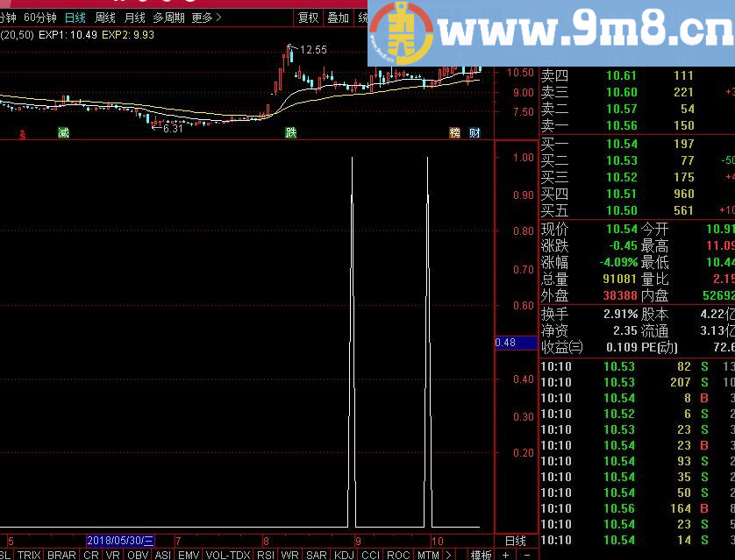Select the KDJ indicator
Screen dimensions: 735x560
point(346,555)
